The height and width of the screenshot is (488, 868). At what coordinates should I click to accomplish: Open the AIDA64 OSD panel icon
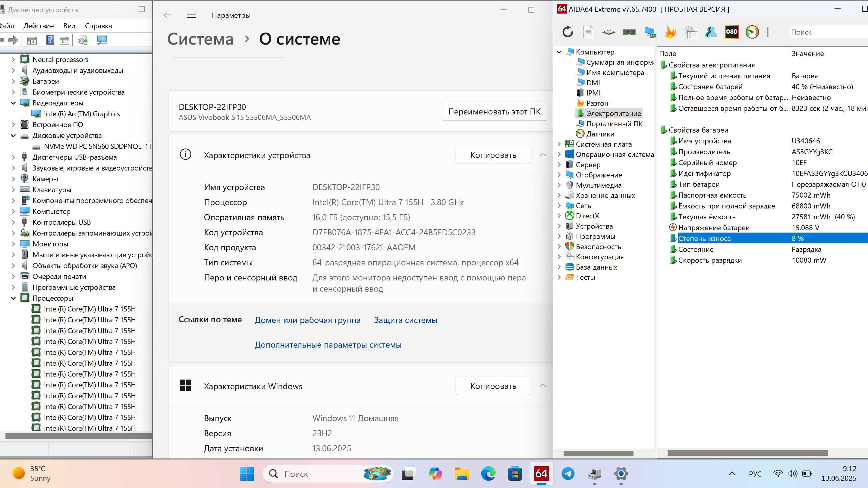coord(731,32)
